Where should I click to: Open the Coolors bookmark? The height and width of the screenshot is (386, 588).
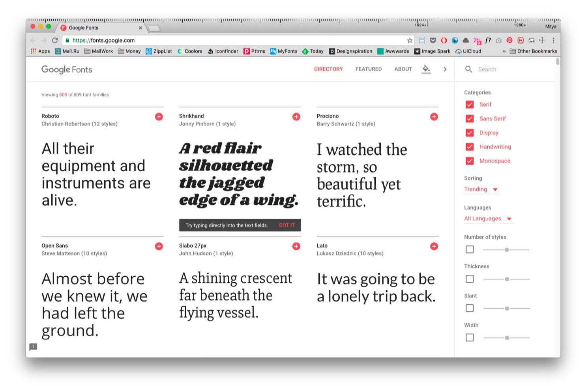tap(189, 51)
